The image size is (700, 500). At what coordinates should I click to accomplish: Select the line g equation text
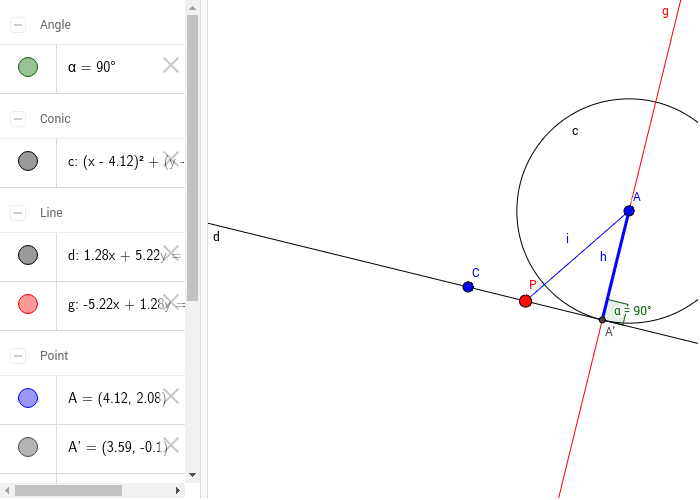coord(126,304)
